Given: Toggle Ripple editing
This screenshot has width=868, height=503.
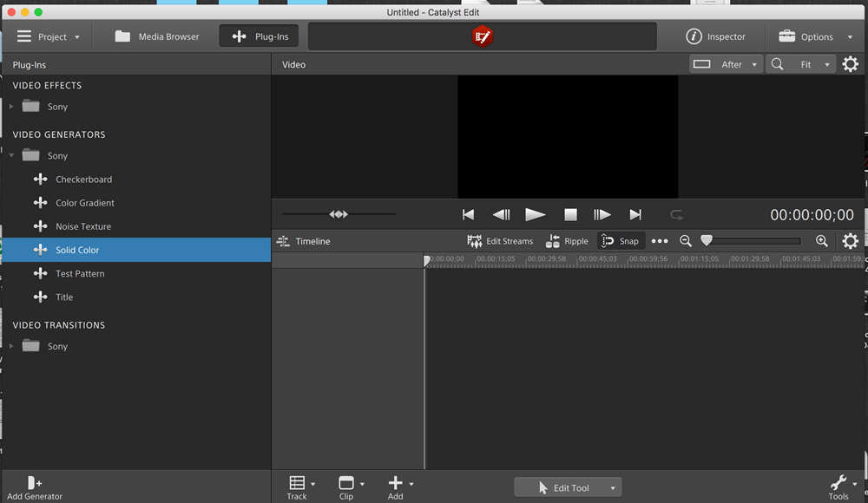Looking at the screenshot, I should (x=567, y=241).
